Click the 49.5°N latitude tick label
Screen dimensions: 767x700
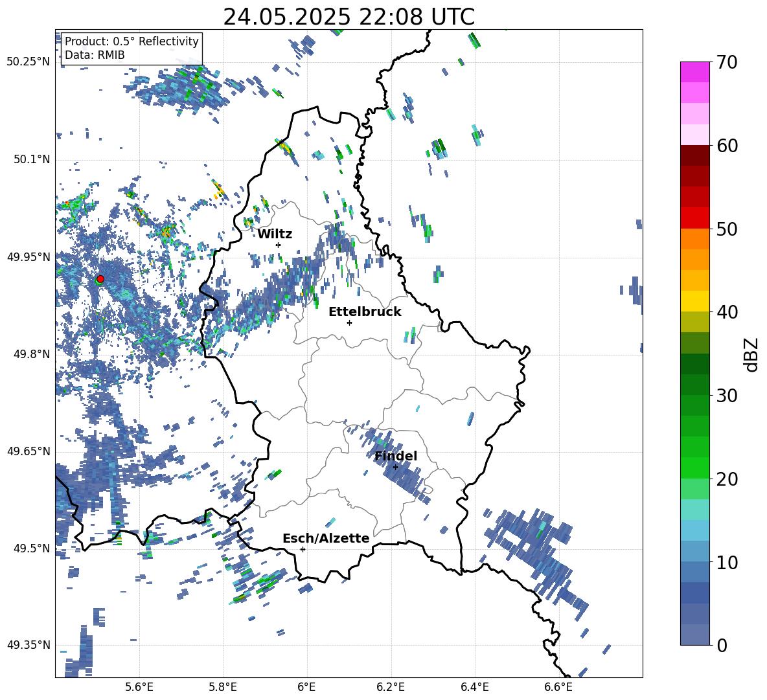32,548
